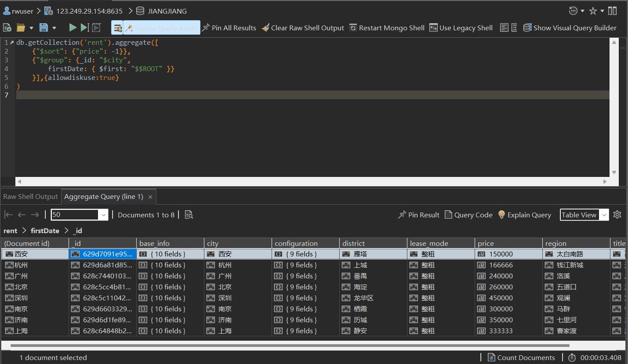
Task: Select the 北京 document id cell
Action: click(x=35, y=287)
